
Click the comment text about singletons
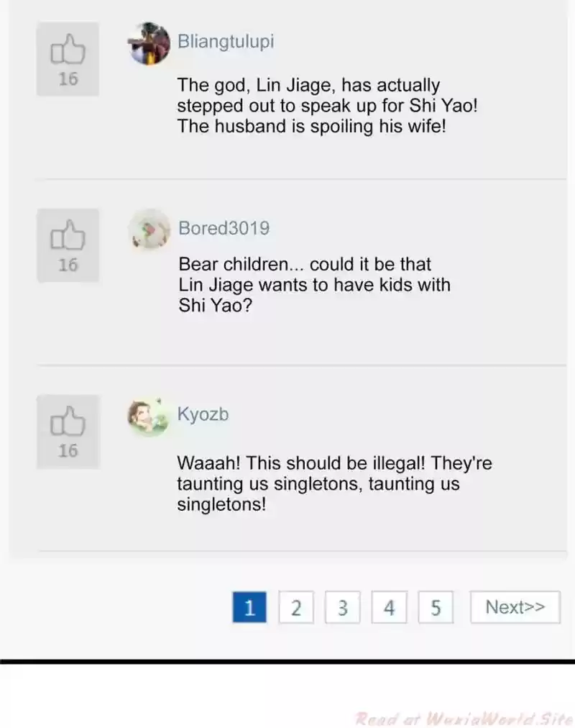coord(334,484)
